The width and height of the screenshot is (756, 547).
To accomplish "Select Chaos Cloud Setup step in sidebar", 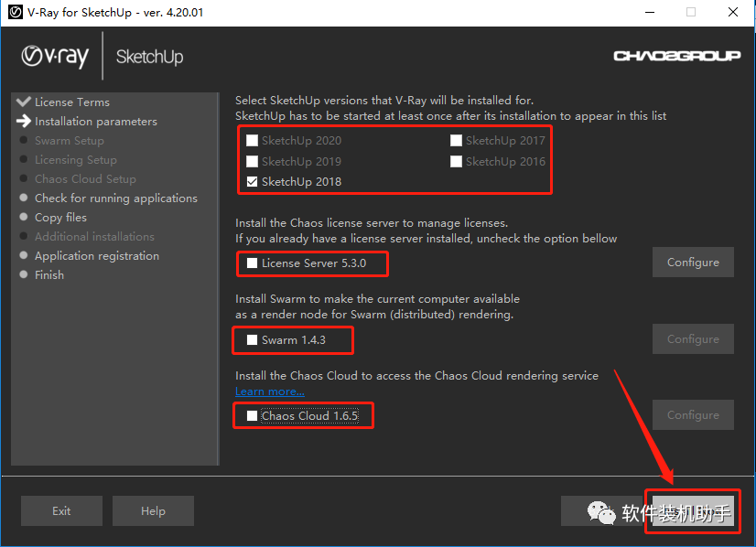I will point(85,178).
